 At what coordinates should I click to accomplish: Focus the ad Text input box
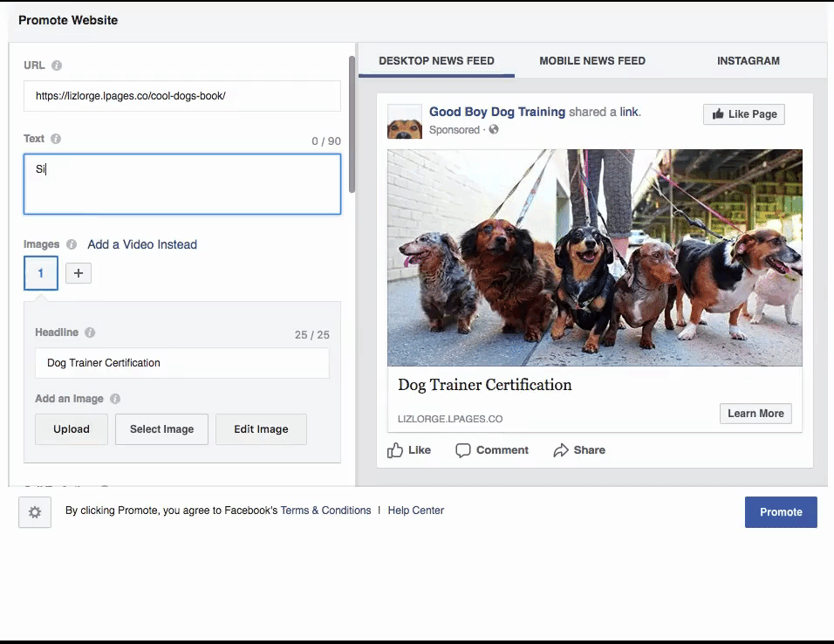[182, 184]
